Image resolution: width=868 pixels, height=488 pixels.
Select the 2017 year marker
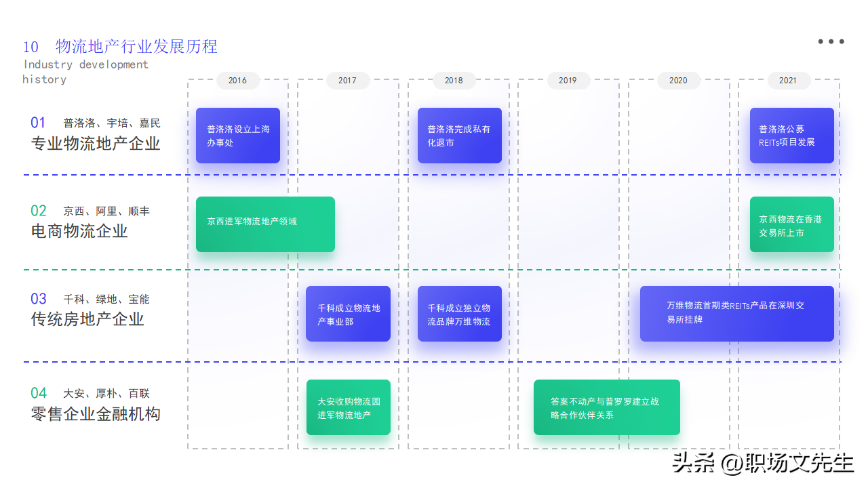point(347,80)
